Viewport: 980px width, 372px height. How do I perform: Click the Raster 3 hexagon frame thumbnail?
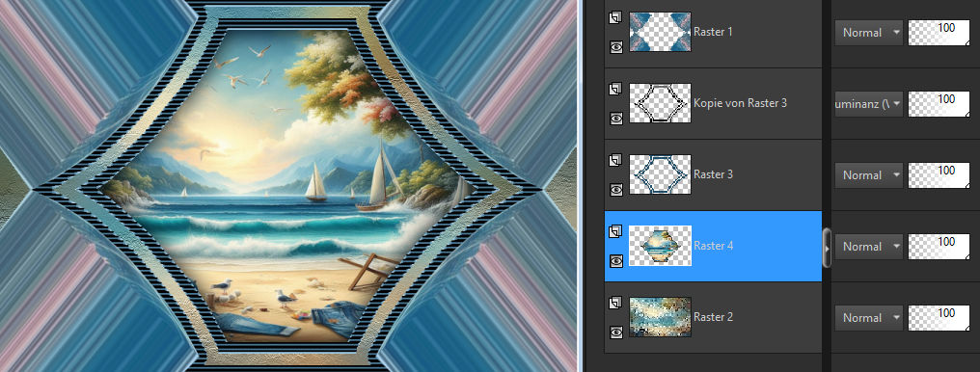(x=660, y=174)
